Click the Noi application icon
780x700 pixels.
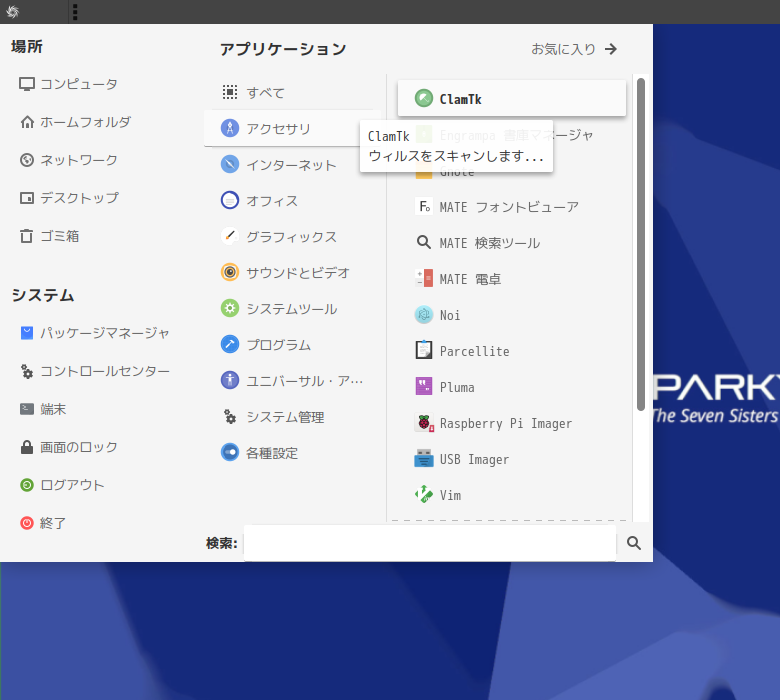424,314
